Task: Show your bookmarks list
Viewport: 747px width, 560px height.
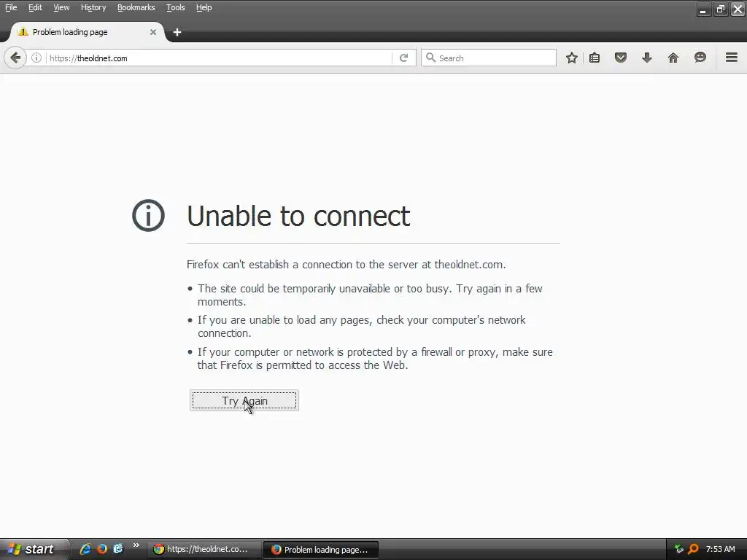Action: click(595, 58)
